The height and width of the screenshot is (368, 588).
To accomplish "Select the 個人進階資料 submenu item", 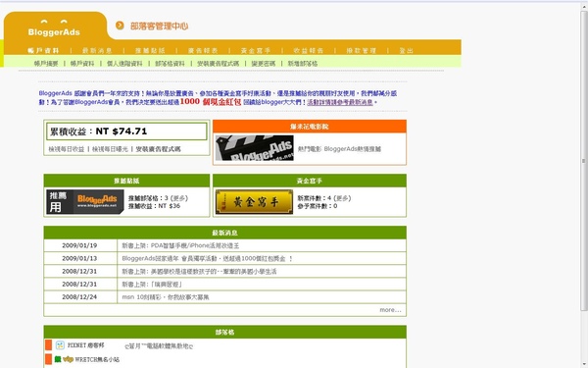I will (x=124, y=64).
